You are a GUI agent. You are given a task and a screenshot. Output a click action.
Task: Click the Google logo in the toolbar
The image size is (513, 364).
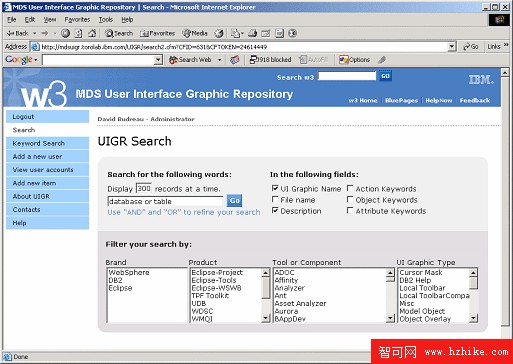click(x=19, y=60)
